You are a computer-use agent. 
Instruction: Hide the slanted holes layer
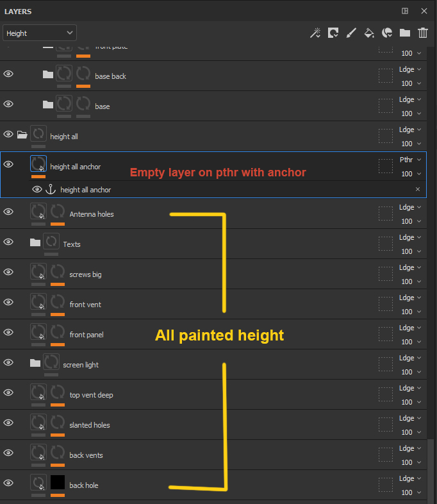pos(8,423)
